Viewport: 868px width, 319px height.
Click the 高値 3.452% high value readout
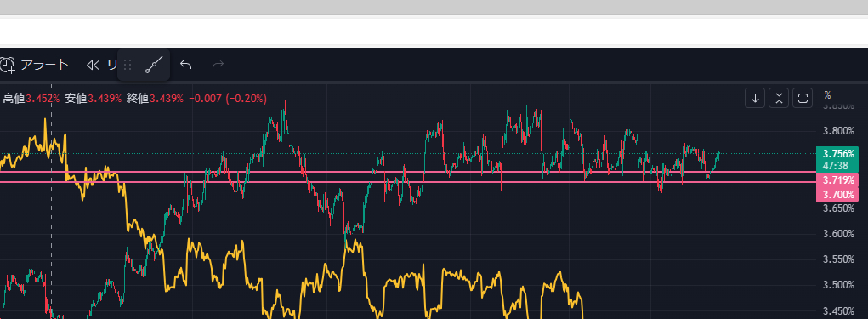31,99
